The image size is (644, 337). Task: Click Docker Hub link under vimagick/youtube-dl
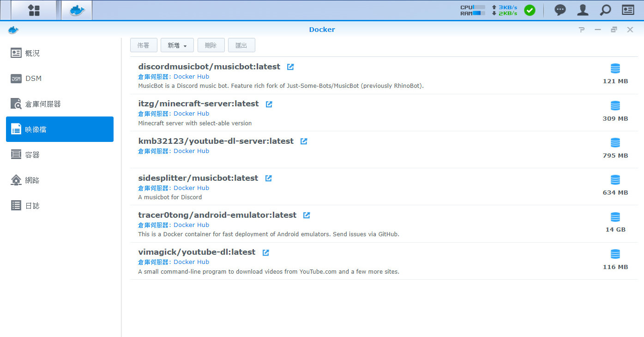(191, 262)
